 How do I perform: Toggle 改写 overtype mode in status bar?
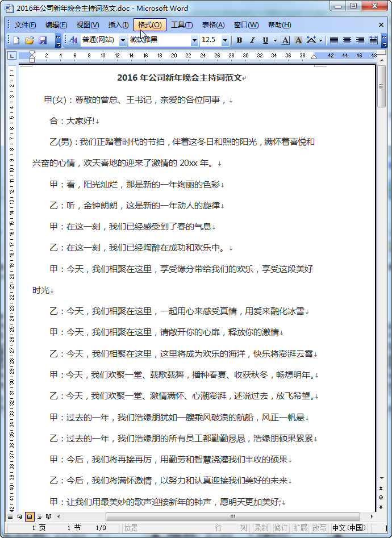[x=319, y=528]
